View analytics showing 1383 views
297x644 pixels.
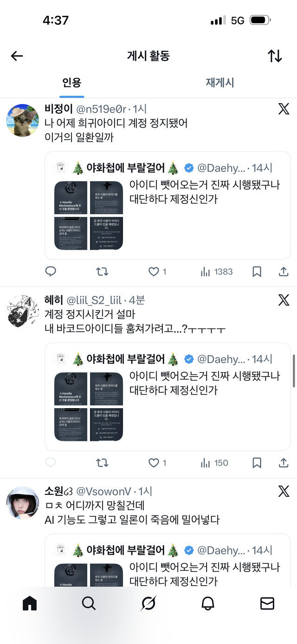216,272
